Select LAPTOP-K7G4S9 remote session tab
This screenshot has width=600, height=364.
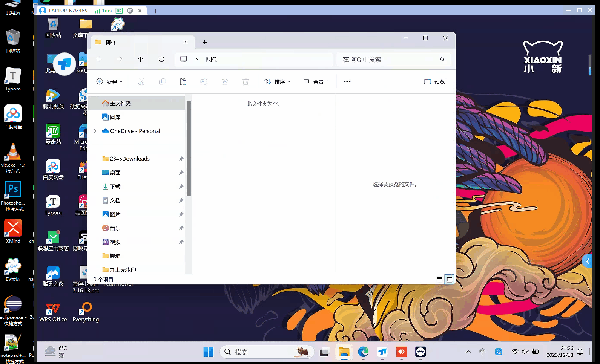[x=92, y=11]
